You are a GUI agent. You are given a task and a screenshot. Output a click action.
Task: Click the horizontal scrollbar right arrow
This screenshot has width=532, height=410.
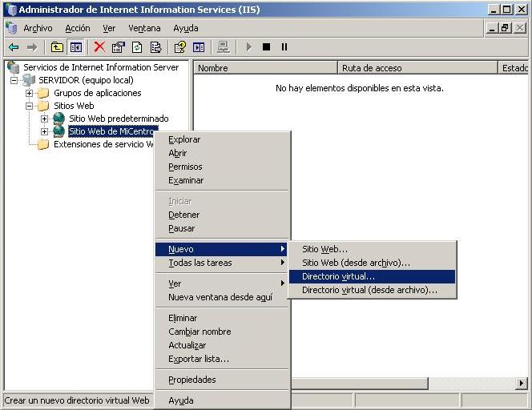point(521,384)
